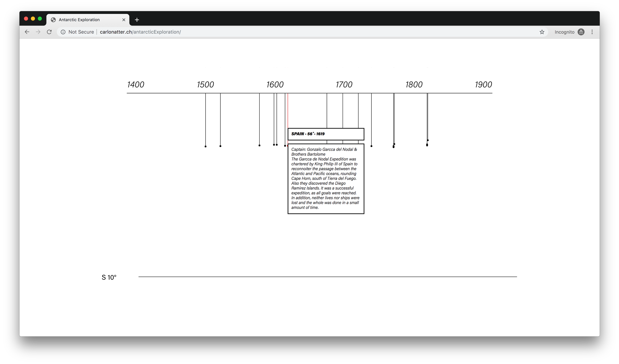Viewport: 619px width, 364px height.
Task: Click the red highlighted 1619 expedition line
Action: (288, 110)
